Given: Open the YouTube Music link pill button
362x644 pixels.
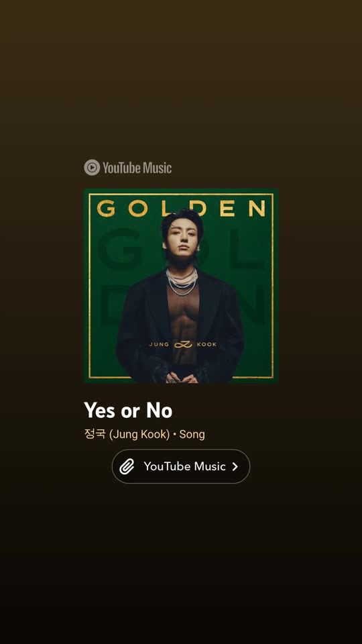Looking at the screenshot, I should coord(181,467).
